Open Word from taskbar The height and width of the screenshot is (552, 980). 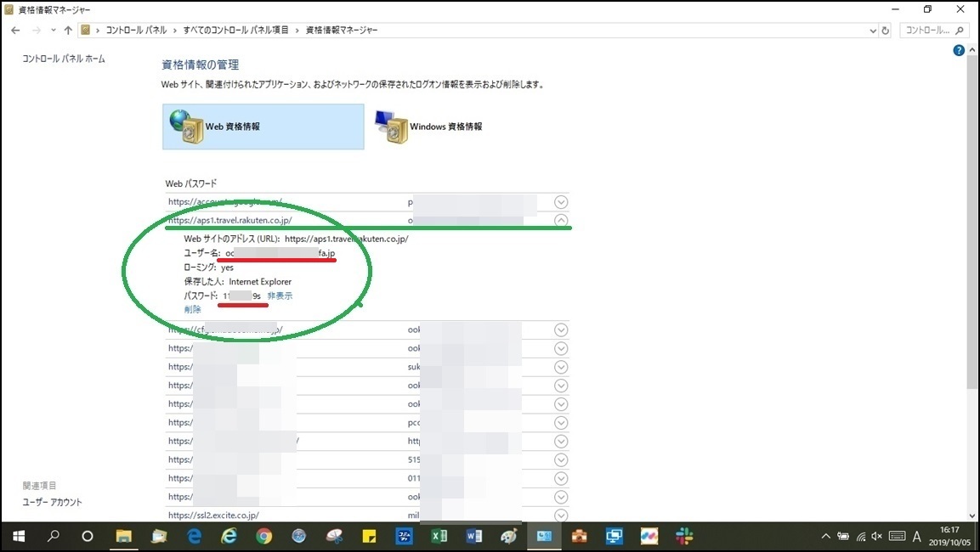pyautogui.click(x=473, y=537)
